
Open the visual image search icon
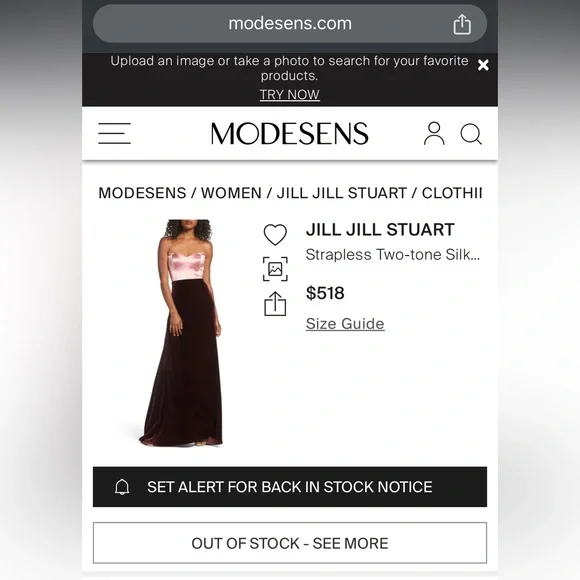[275, 269]
